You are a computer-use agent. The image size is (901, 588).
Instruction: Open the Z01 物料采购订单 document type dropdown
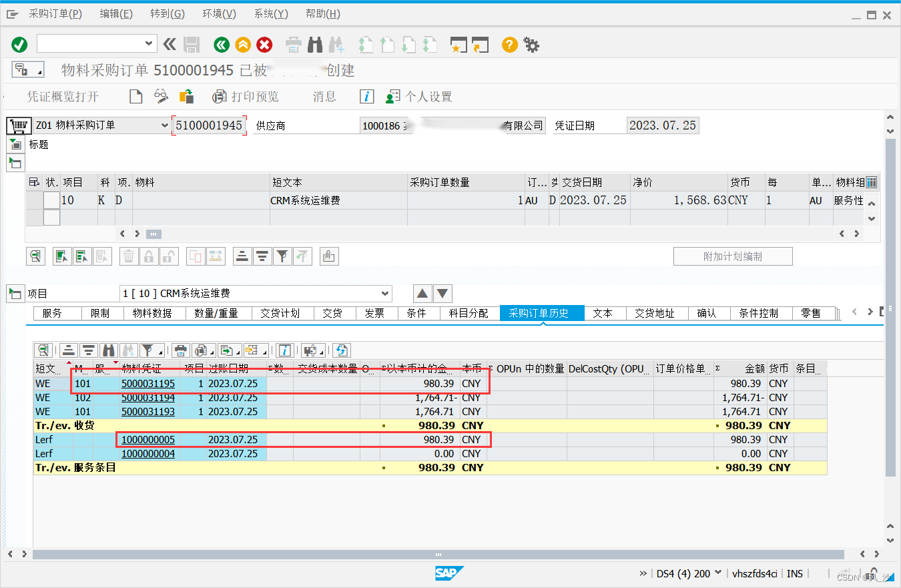(165, 125)
